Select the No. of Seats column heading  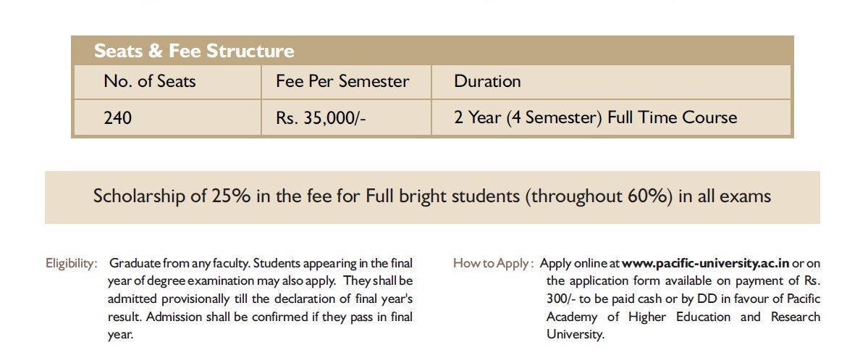point(150,81)
